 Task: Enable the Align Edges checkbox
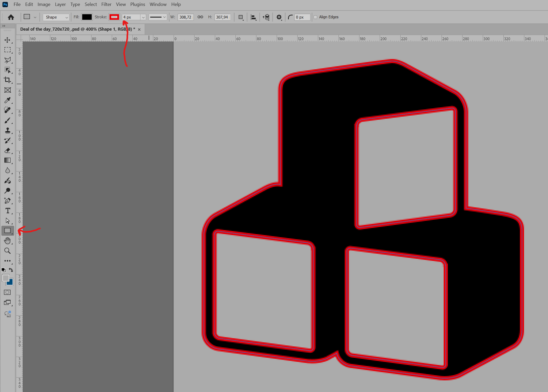tap(315, 17)
